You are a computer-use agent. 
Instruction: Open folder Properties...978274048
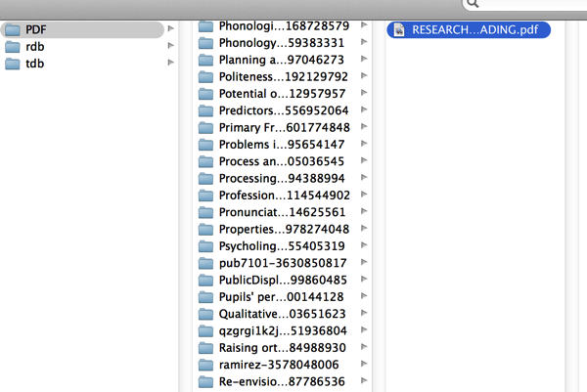[x=283, y=229]
